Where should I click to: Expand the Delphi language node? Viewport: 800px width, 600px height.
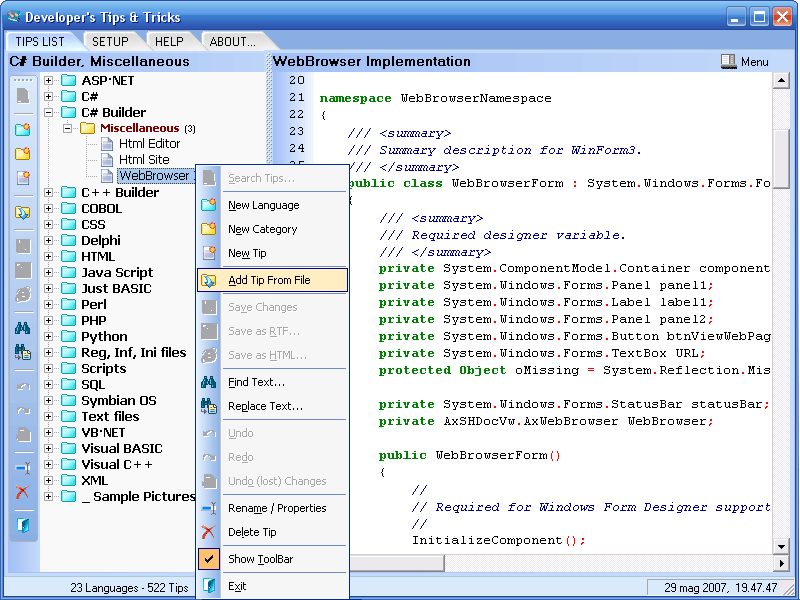[x=48, y=240]
